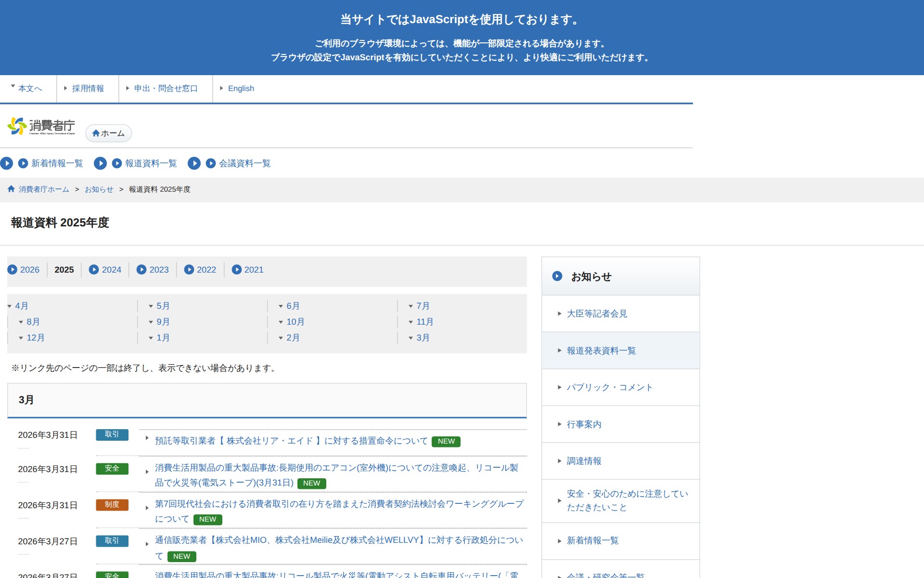Image resolution: width=924 pixels, height=578 pixels.
Task: Switch to the 2024 year tab
Action: coord(112,270)
